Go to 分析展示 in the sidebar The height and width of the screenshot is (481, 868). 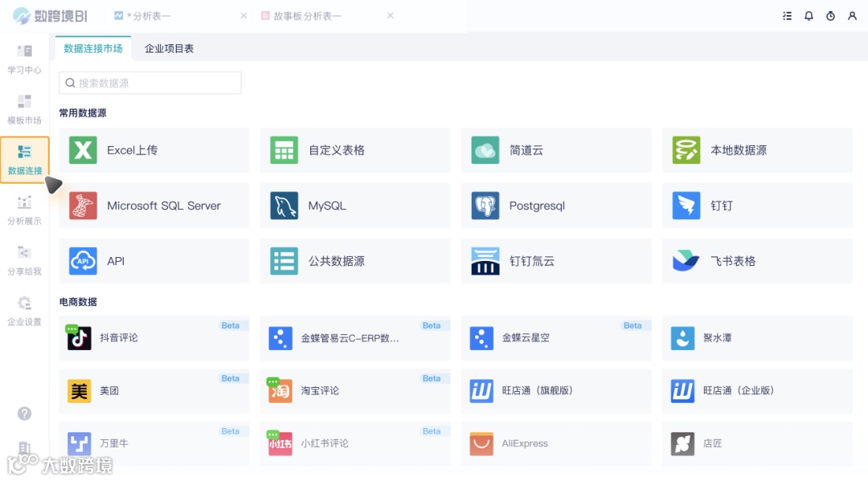24,210
